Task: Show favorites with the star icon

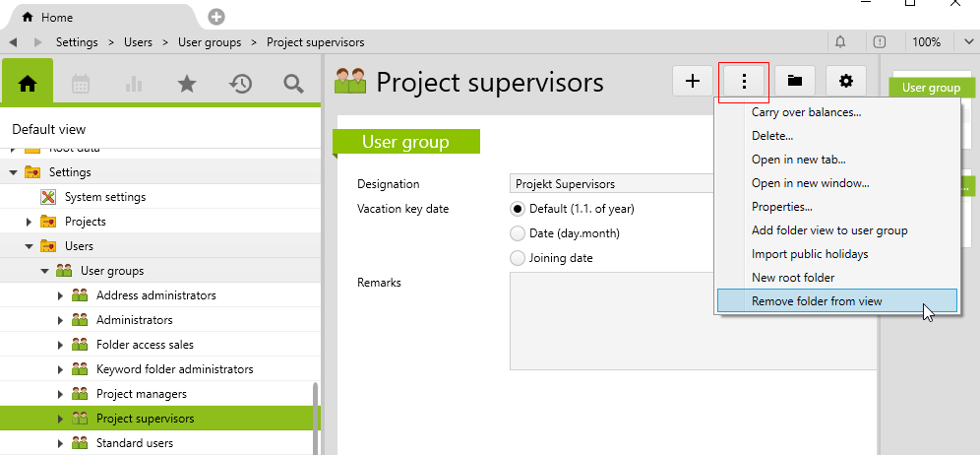Action: [x=187, y=85]
